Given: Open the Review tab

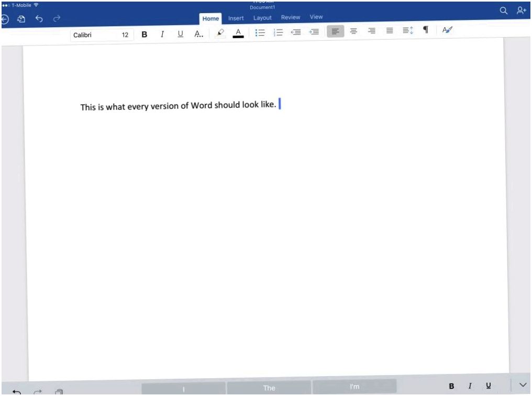Looking at the screenshot, I should tap(291, 17).
